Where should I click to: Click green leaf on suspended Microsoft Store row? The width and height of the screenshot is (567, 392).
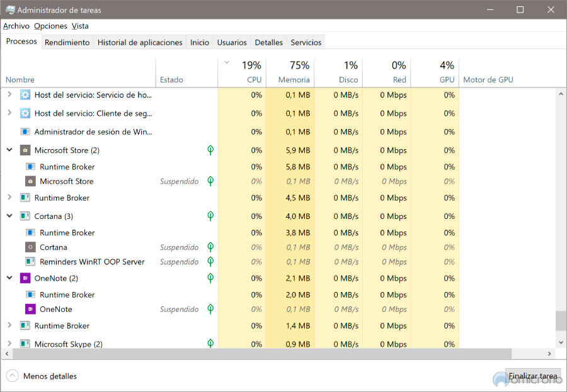pos(210,181)
